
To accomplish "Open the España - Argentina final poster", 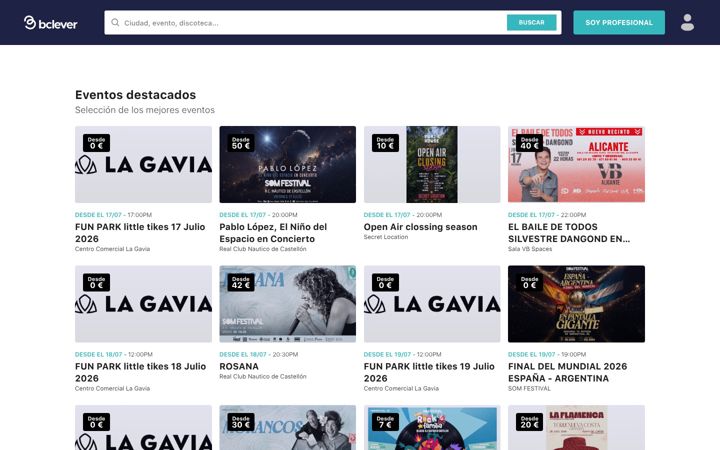I will pos(576,304).
